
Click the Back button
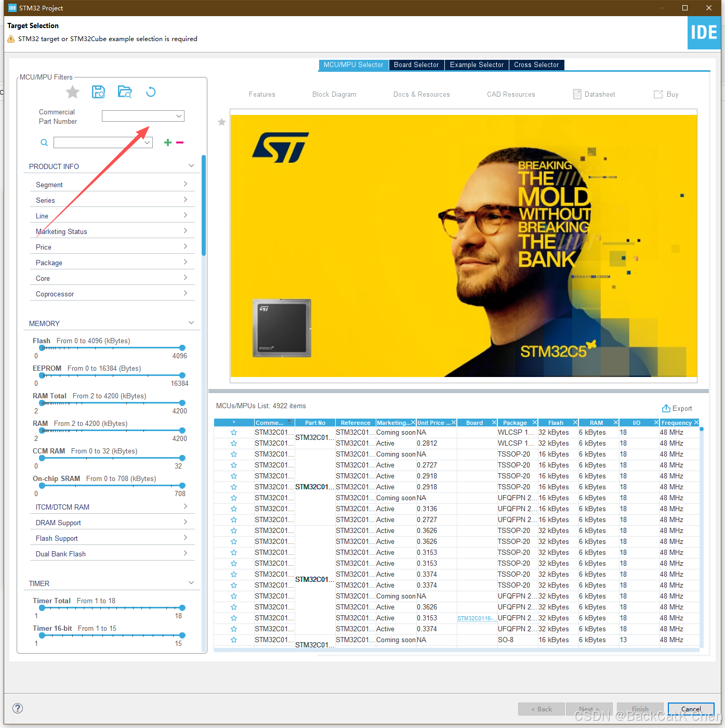[542, 709]
